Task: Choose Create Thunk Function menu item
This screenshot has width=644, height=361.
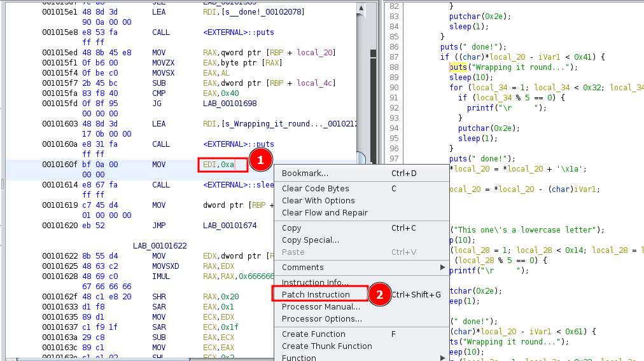Action: pyautogui.click(x=326, y=346)
